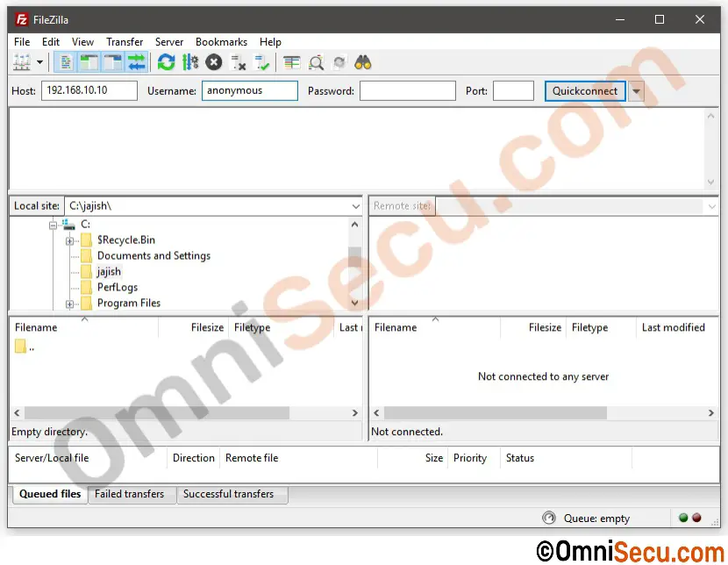Select the $Recycle.Bin folder
The image size is (728, 565).
click(x=126, y=240)
